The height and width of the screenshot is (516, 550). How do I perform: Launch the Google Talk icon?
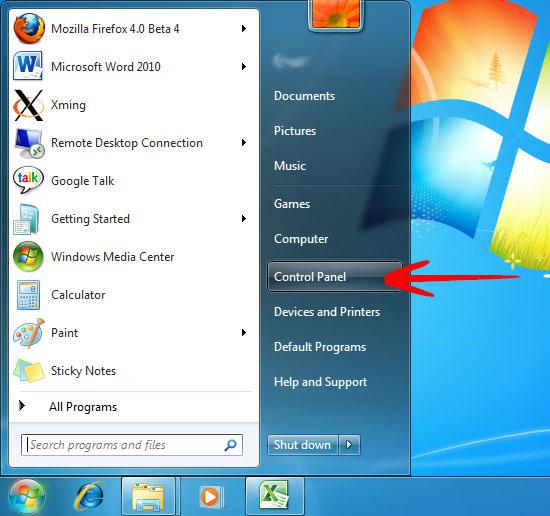(x=28, y=180)
